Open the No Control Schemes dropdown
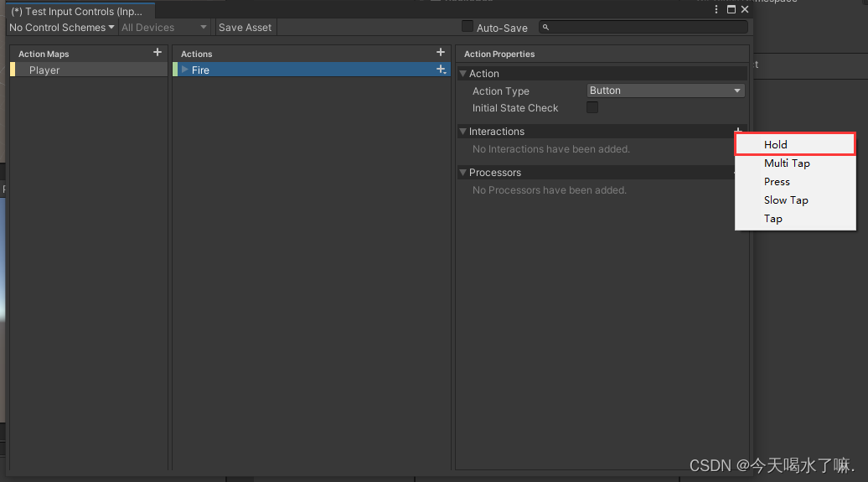This screenshot has width=868, height=482. [61, 27]
